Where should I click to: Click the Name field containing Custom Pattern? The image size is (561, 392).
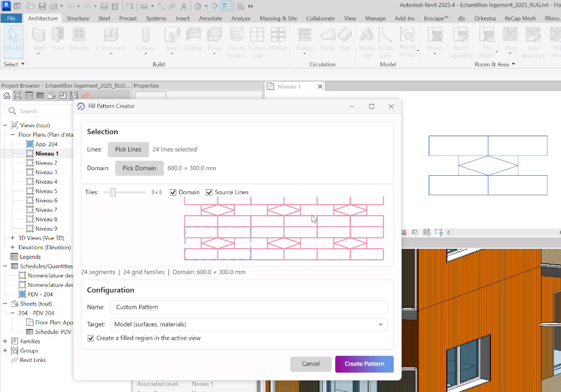(x=248, y=307)
